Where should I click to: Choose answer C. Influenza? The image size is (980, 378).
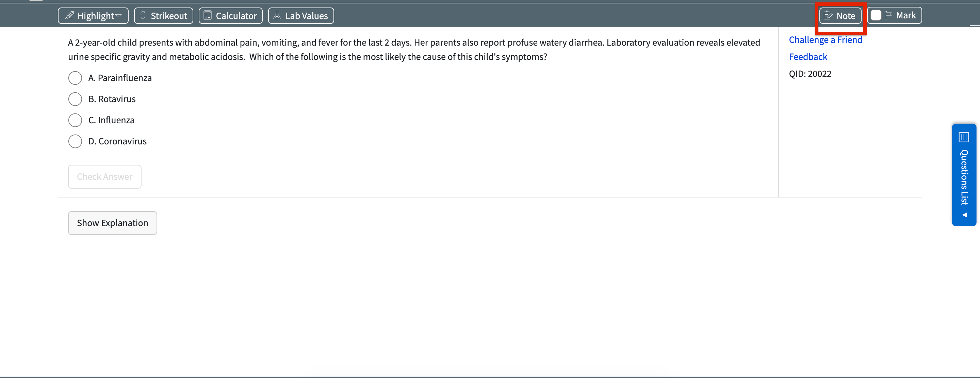[x=75, y=120]
